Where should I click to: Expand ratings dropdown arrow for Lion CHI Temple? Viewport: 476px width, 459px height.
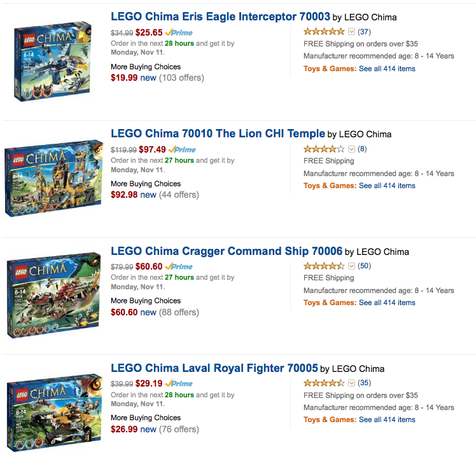pos(351,149)
